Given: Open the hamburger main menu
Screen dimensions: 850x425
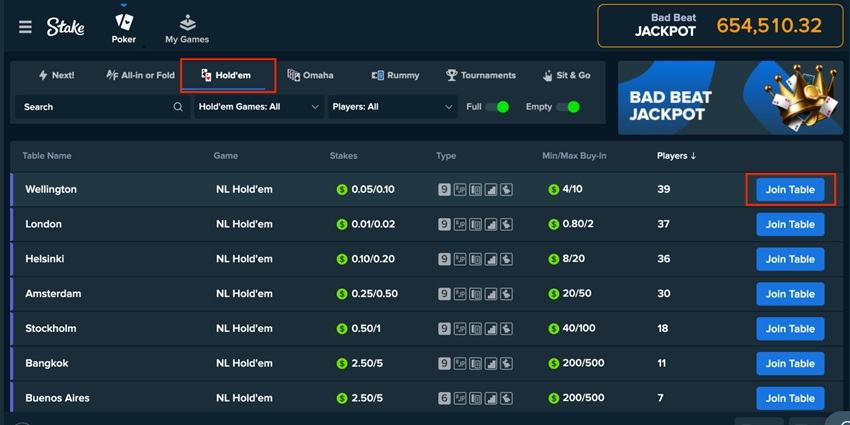Looking at the screenshot, I should 25,27.
